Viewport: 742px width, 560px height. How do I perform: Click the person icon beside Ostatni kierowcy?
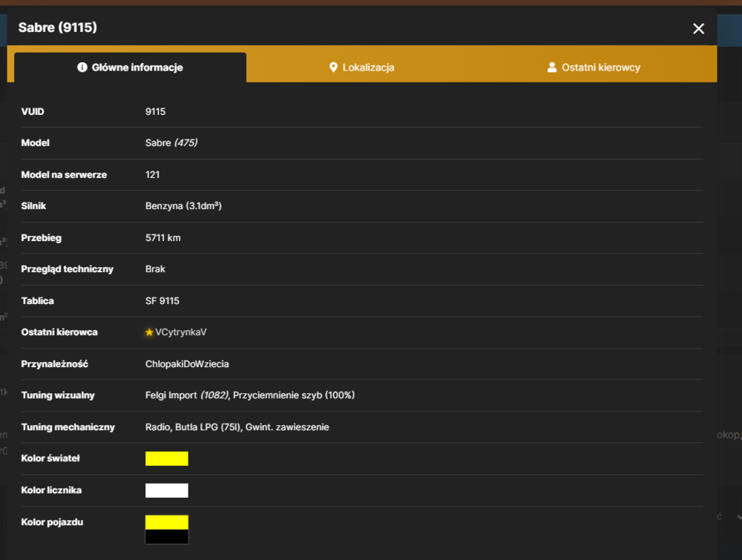[552, 67]
